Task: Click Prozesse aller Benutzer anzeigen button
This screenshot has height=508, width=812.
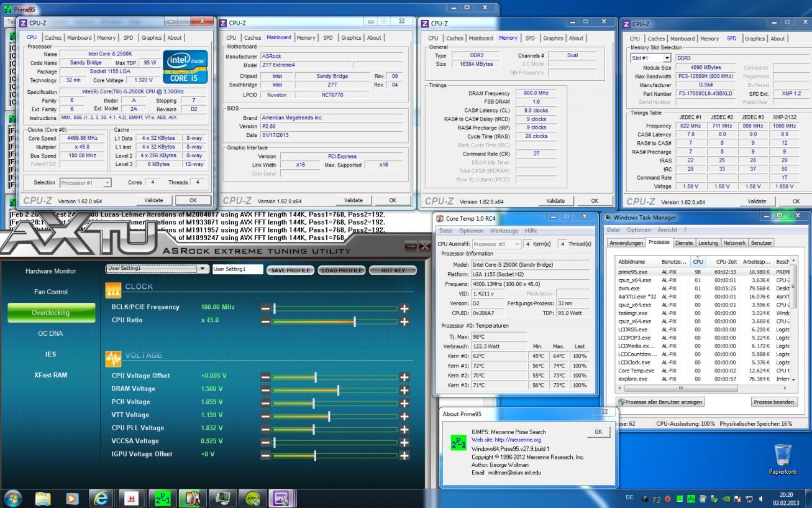Action: [659, 402]
